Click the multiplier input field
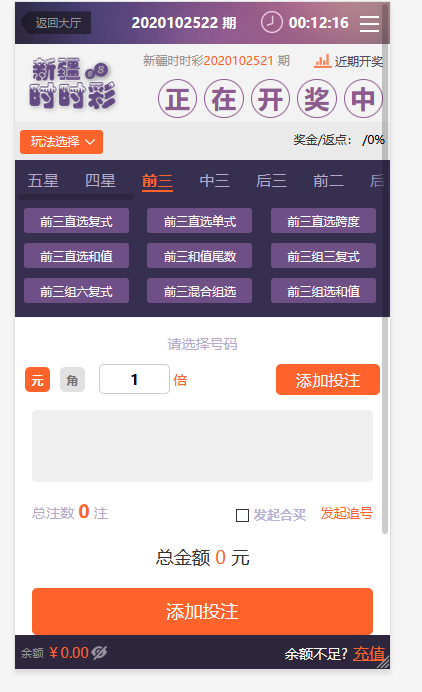The width and height of the screenshot is (422, 692). pyautogui.click(x=134, y=379)
